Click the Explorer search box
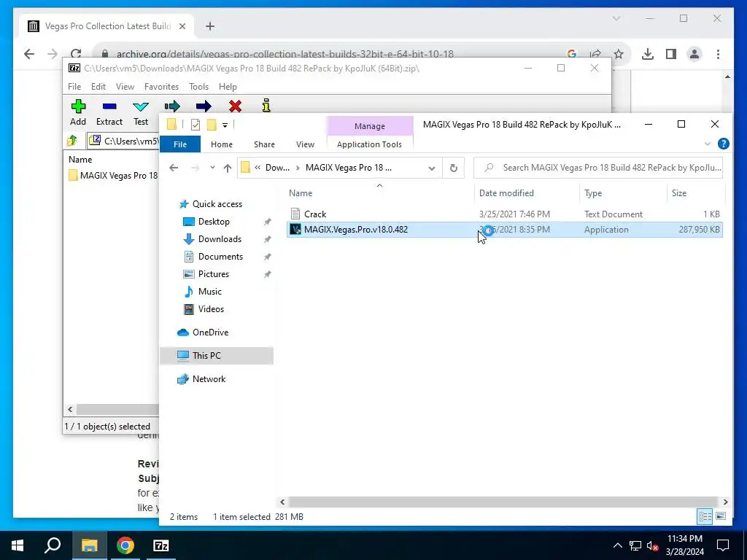 [598, 168]
